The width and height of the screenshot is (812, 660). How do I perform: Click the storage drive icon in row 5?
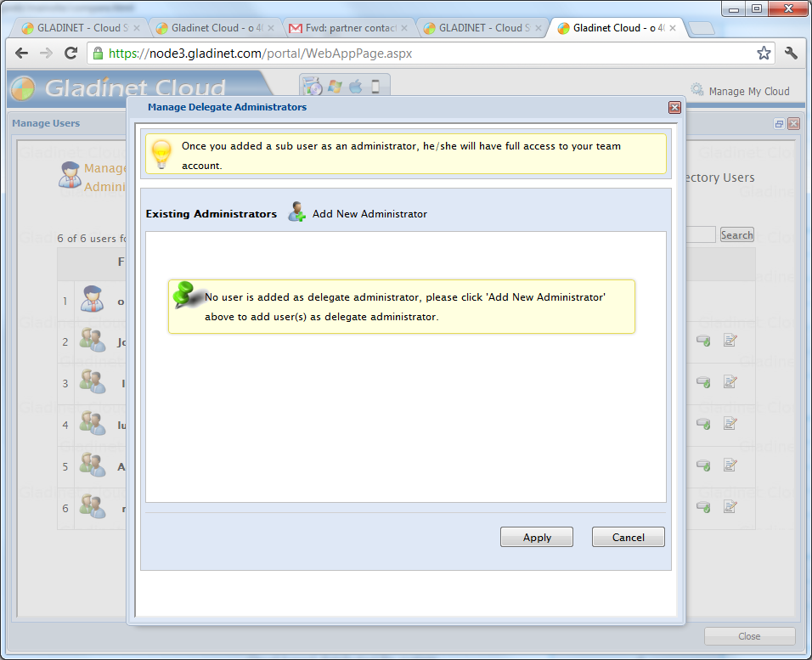click(703, 465)
